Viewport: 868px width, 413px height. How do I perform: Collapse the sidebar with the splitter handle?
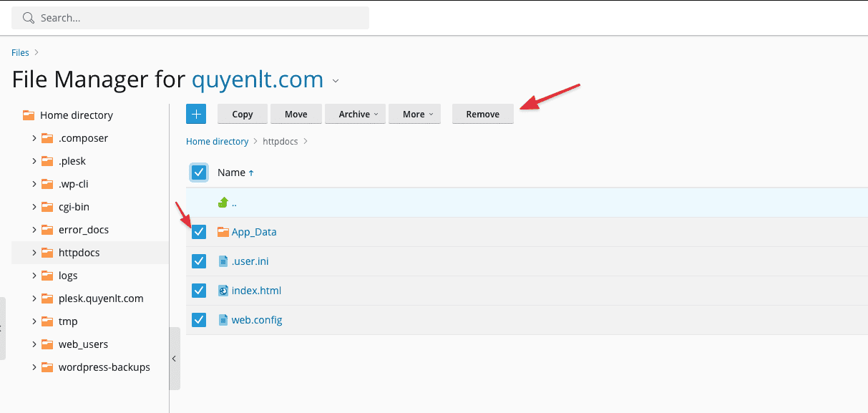(x=174, y=359)
